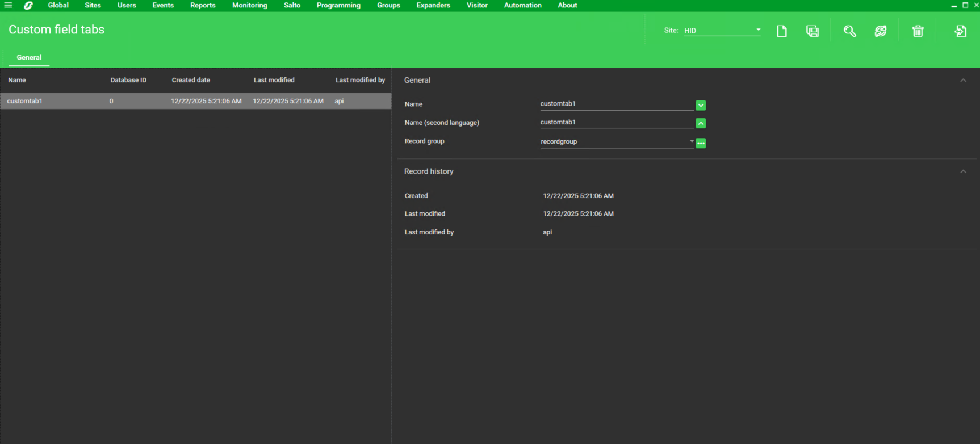The image size is (980, 444).
Task: Edit the Name input field
Action: 617,104
